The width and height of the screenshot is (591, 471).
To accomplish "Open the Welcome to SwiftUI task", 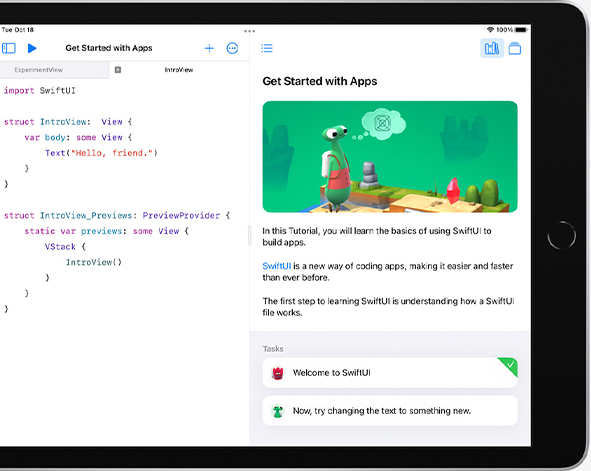I will pyautogui.click(x=390, y=373).
